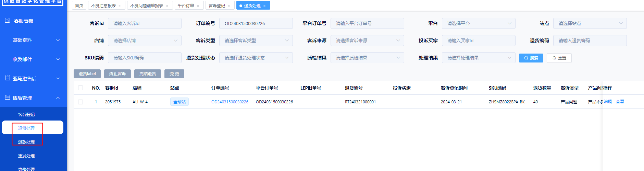This screenshot has width=644, height=171.
Task: Open 客服看板 dashboard icon in sidebar
Action: point(8,21)
